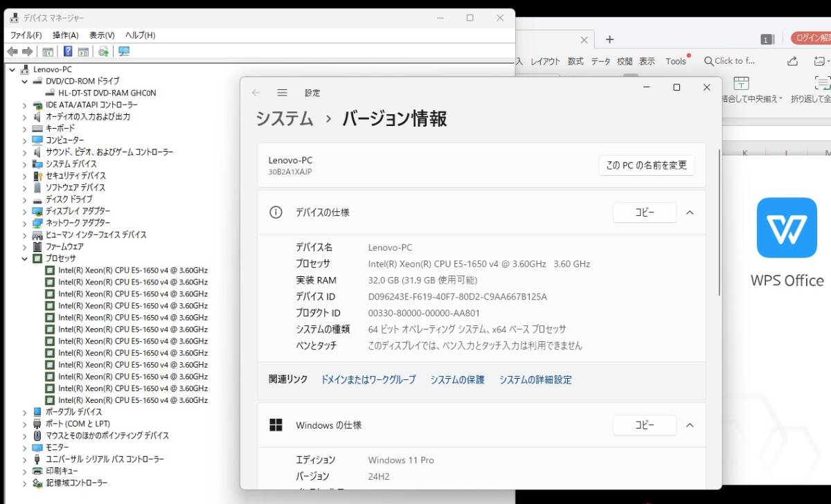Click コピー button for デバイスの仕様
Screen dimensions: 831x504
click(645, 213)
